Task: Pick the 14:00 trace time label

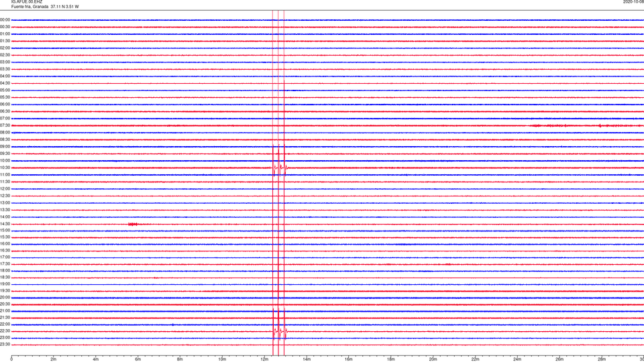Action: click(x=5, y=217)
